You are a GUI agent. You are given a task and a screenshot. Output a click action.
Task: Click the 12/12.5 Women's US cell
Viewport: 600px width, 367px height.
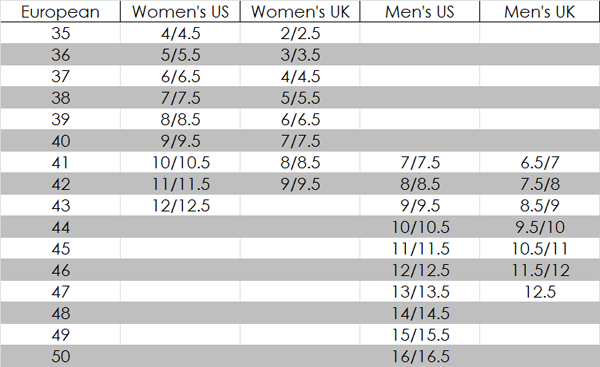point(180,206)
